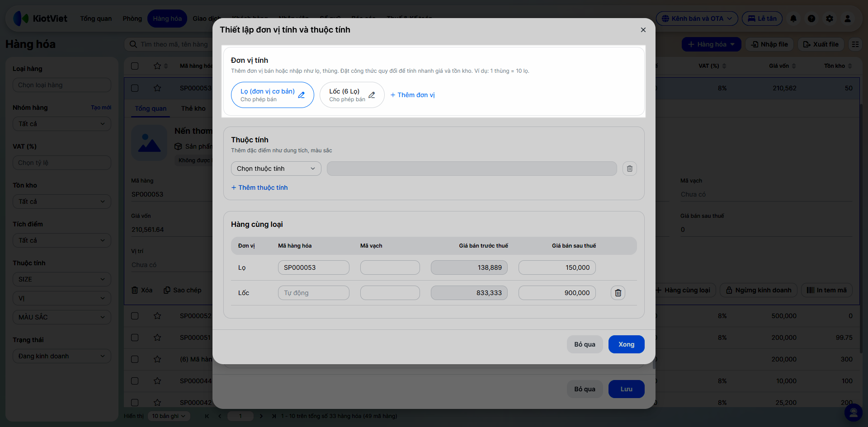Open the Phòng menu
The height and width of the screenshot is (427, 868).
point(132,19)
